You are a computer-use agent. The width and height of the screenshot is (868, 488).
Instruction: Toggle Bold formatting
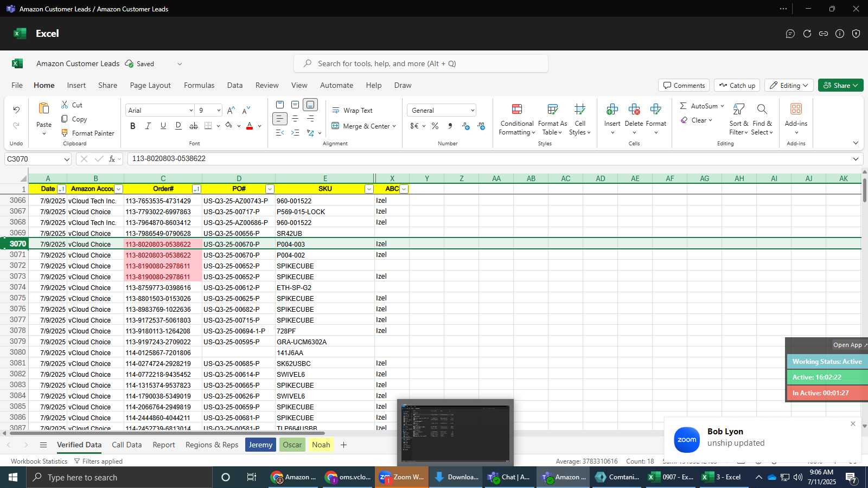(132, 126)
